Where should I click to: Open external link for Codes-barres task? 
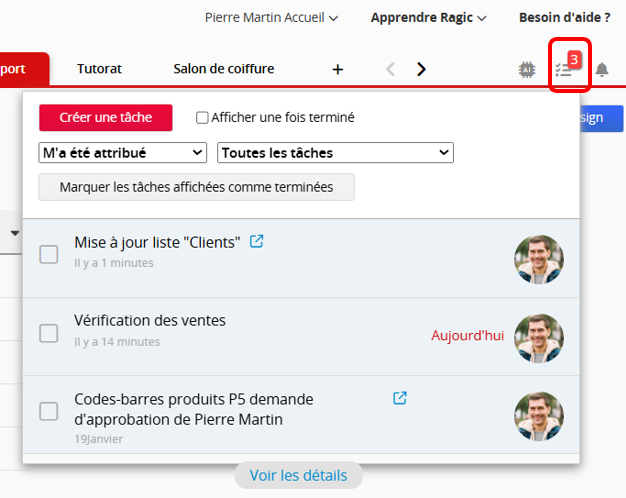tap(400, 398)
